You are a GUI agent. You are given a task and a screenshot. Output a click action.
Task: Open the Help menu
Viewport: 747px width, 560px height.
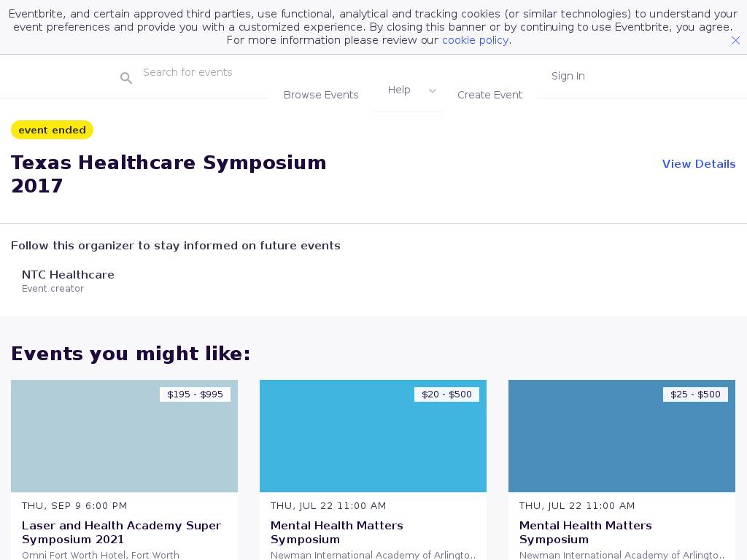point(399,90)
